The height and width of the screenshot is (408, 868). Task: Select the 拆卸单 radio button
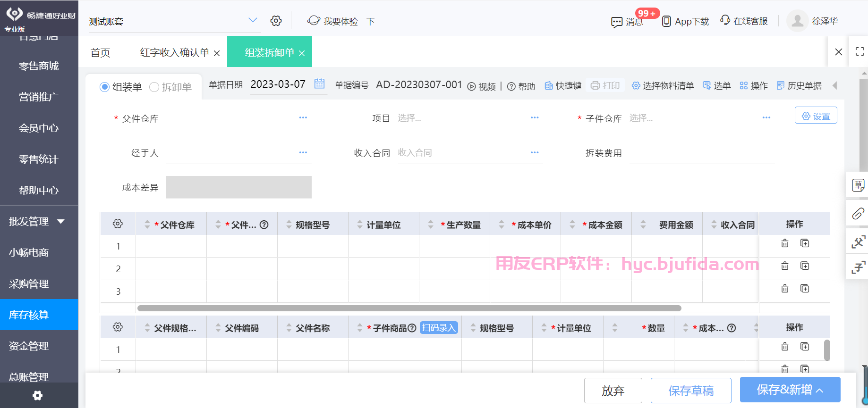pyautogui.click(x=154, y=87)
